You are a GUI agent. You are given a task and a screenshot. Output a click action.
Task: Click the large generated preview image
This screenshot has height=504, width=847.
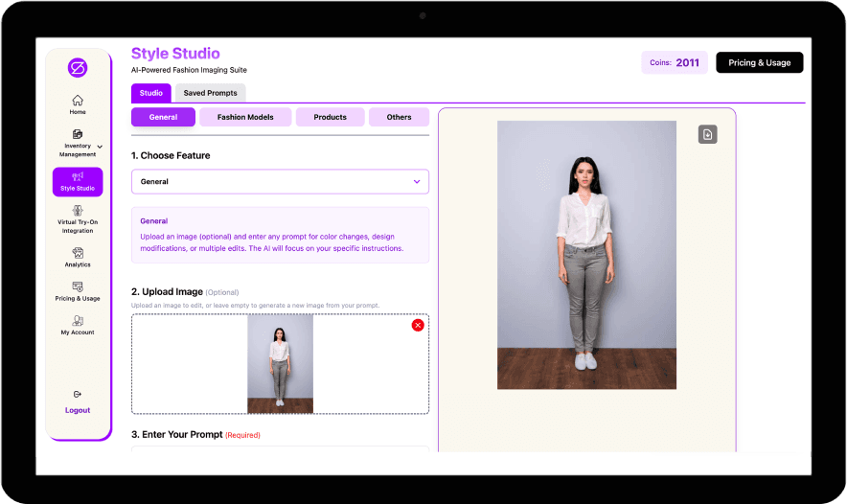pos(586,255)
